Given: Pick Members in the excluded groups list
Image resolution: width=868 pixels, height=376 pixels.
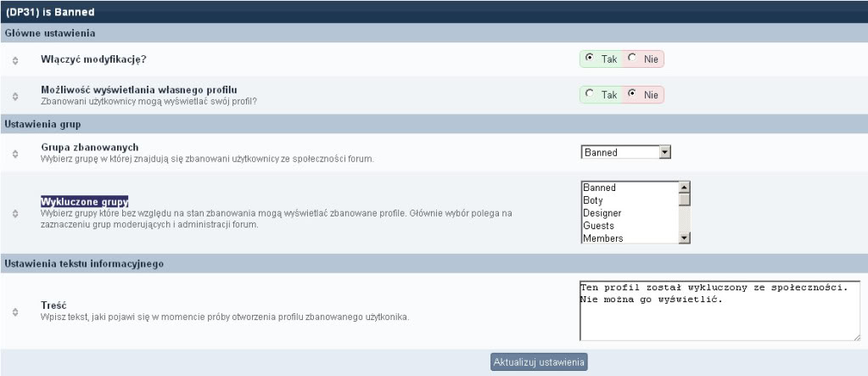Looking at the screenshot, I should 629,239.
